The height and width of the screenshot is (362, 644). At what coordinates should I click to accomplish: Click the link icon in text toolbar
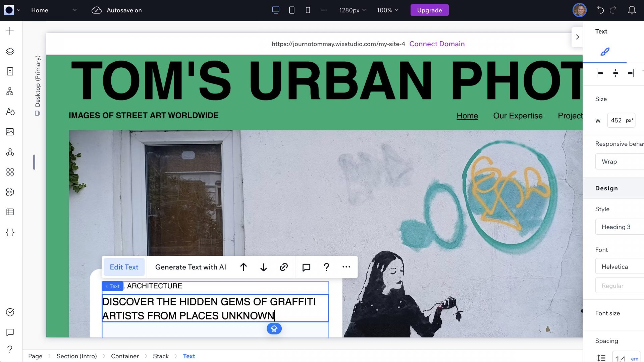point(283,267)
